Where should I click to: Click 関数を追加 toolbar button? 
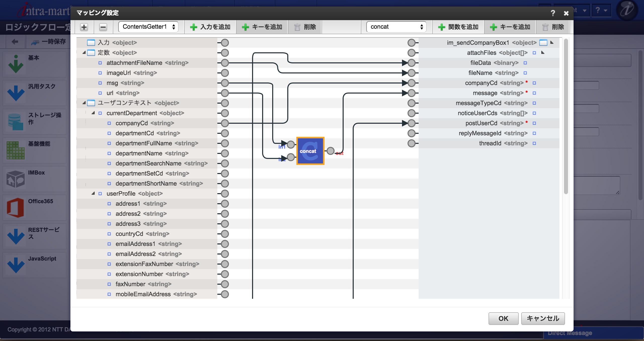click(458, 27)
